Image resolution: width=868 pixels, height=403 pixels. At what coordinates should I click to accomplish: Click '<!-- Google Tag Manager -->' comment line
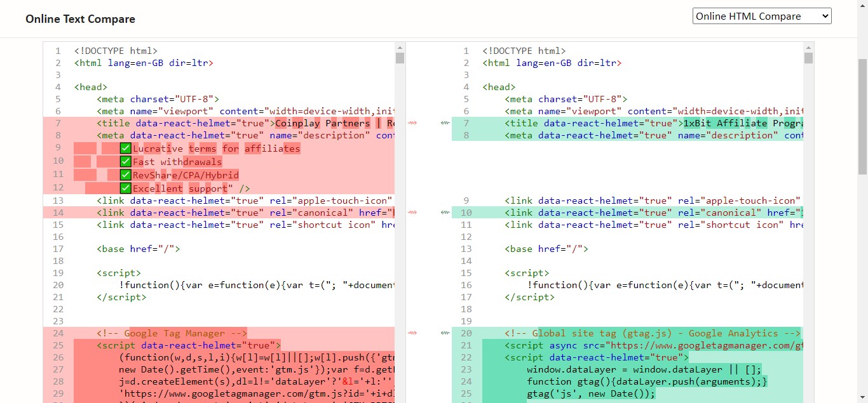(x=172, y=333)
